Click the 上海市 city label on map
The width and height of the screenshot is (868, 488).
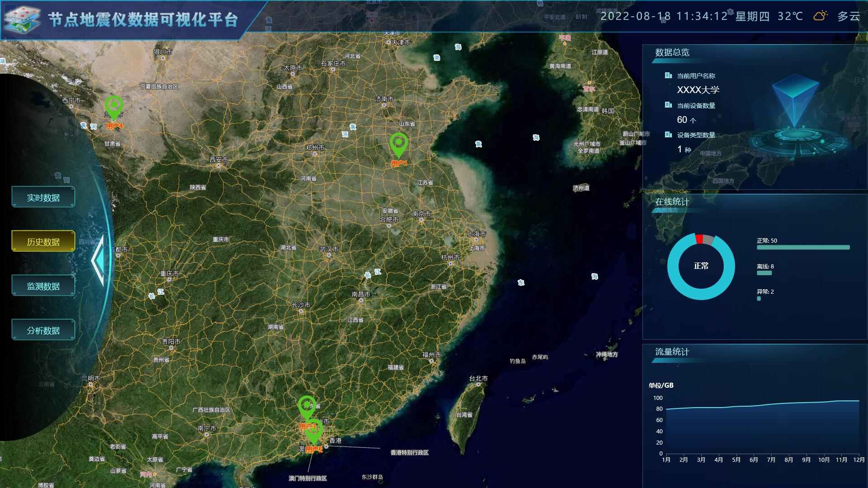tap(476, 234)
